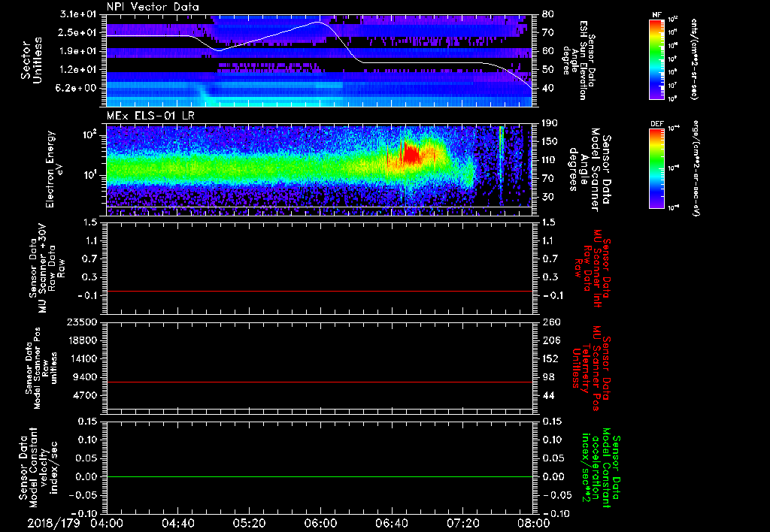Click the "04:40" time axis label
Viewport: 770px width, 532px height.
[177, 523]
